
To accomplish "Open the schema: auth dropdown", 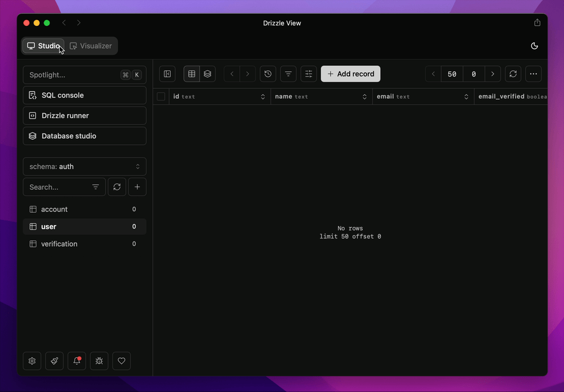I will tap(84, 166).
